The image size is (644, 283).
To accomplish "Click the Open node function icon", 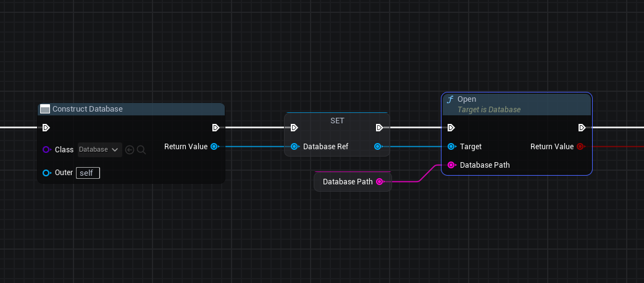I will [x=450, y=99].
